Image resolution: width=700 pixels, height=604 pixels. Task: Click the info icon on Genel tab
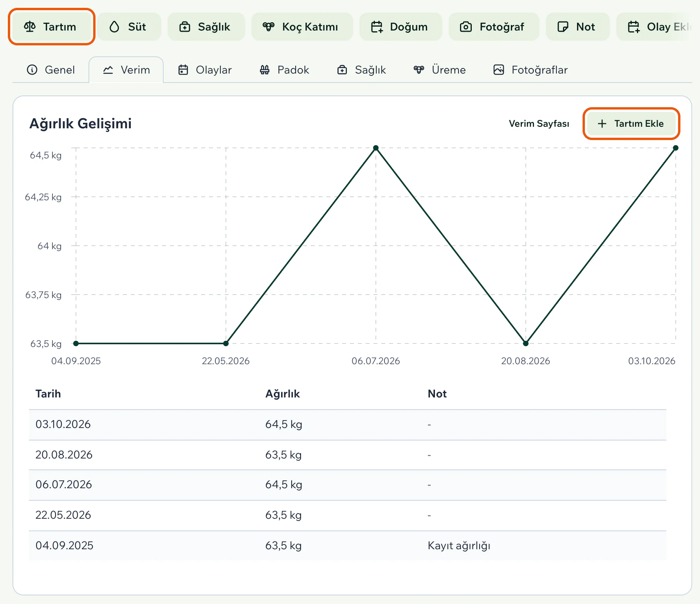(32, 70)
